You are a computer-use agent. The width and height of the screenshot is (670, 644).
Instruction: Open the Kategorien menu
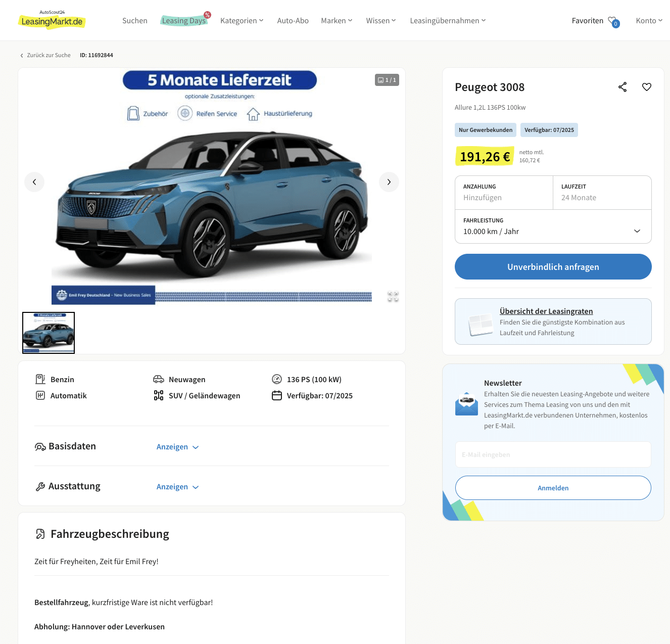click(x=242, y=21)
